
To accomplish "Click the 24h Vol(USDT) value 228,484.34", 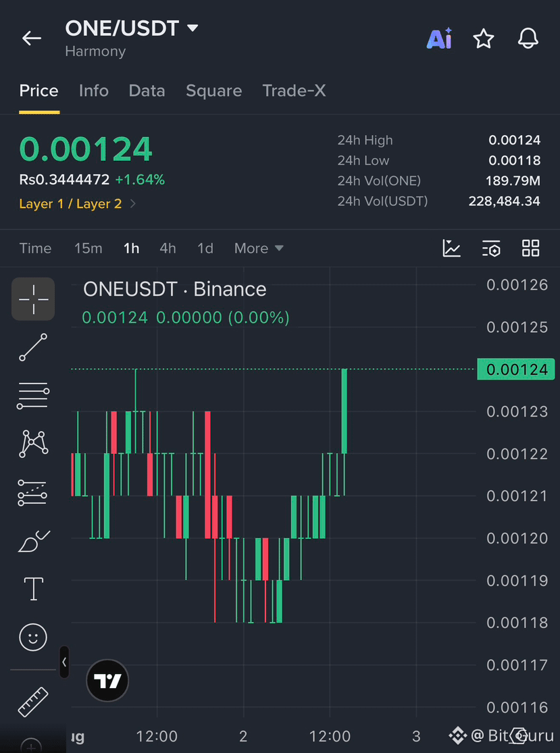I will pos(505,201).
